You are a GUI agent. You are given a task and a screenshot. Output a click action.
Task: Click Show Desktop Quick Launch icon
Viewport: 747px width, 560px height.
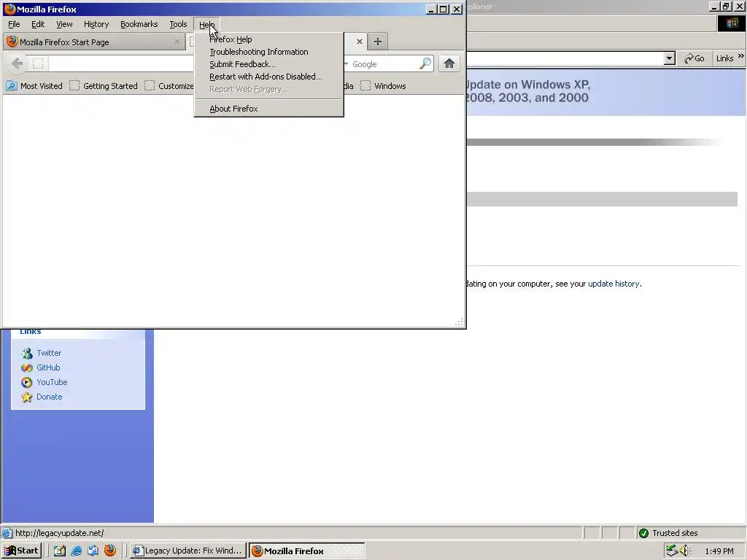(60, 551)
